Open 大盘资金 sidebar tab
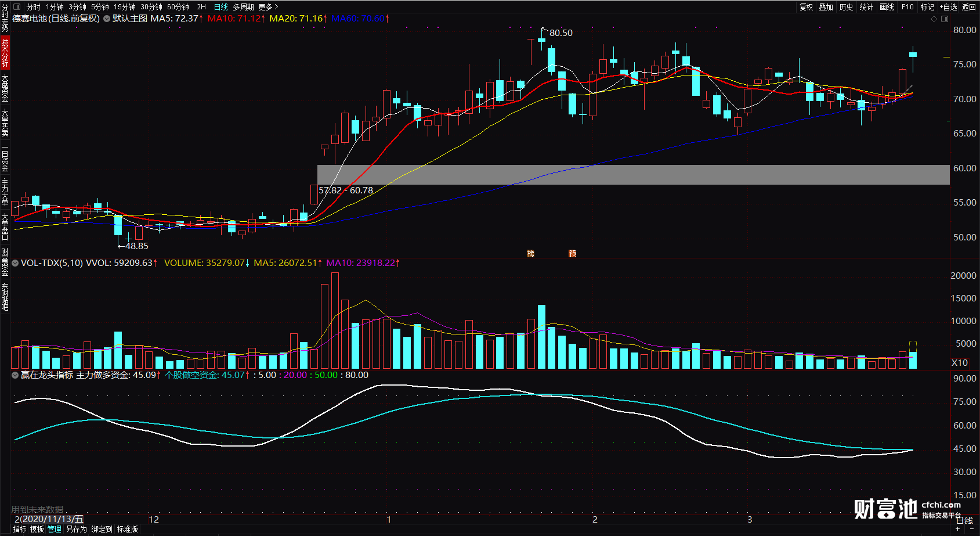 (5, 88)
